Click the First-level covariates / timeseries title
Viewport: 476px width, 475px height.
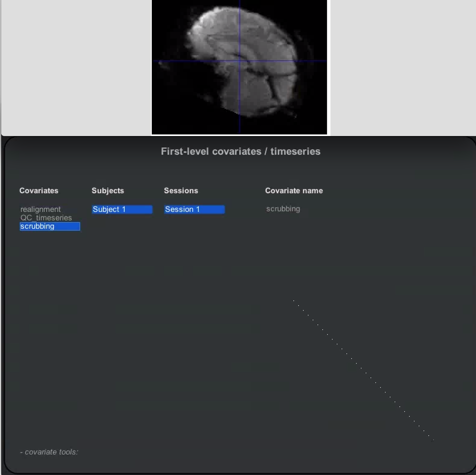(241, 151)
